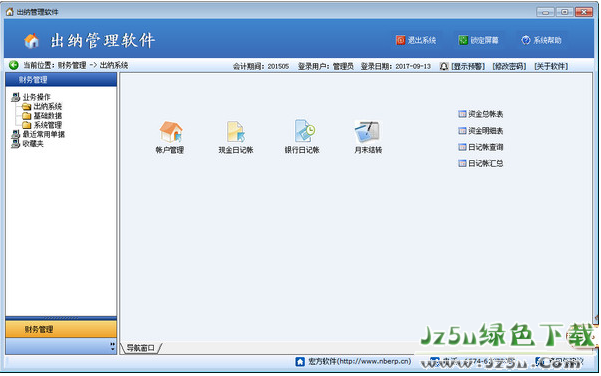This screenshot has width=601, height=376.
Task: Switch to the 导航窗口 tab
Action: click(x=141, y=348)
